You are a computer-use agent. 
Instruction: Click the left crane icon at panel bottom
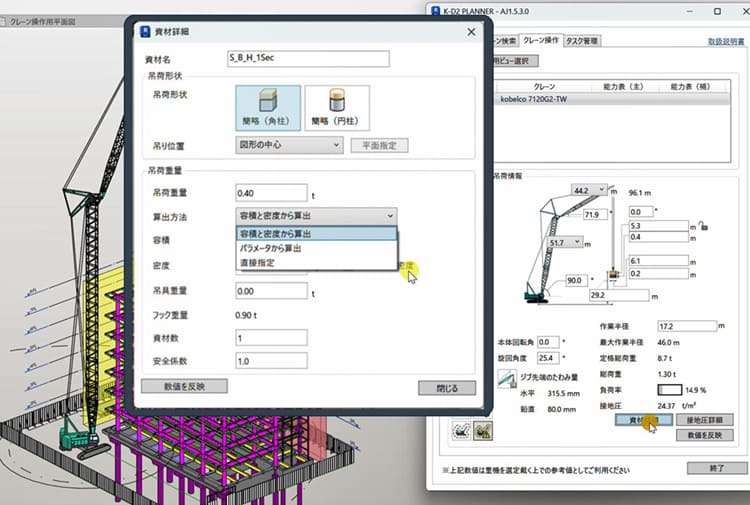point(463,429)
